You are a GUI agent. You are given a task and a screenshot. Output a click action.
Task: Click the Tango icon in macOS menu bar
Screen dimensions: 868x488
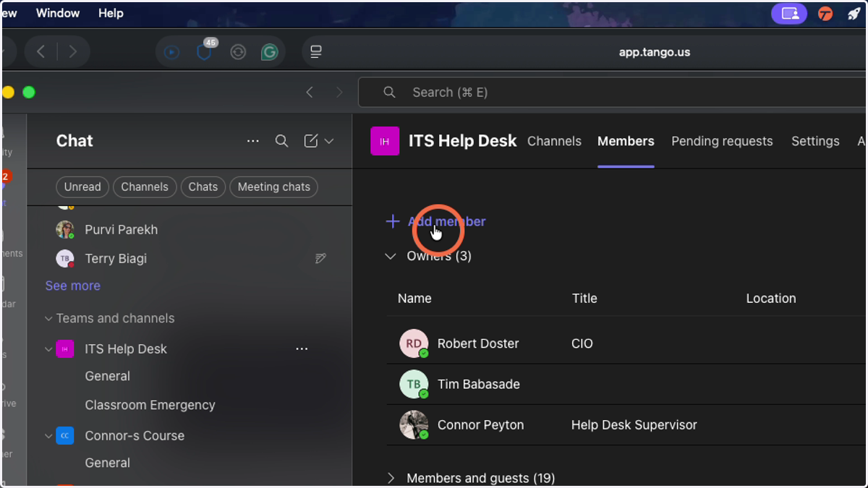825,14
